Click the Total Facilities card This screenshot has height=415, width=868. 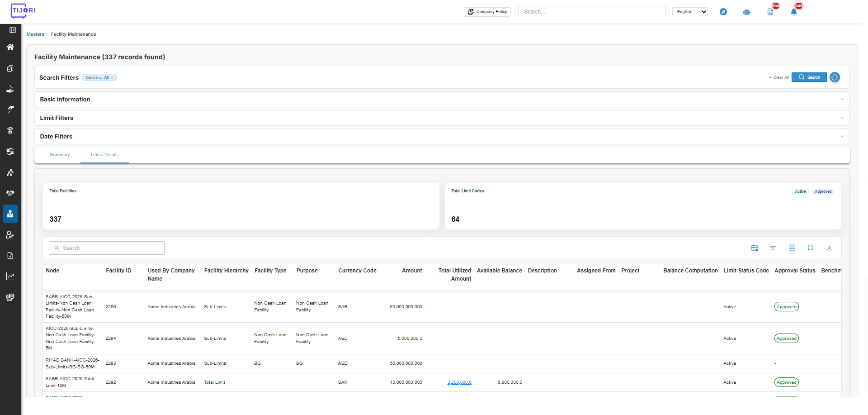pyautogui.click(x=241, y=206)
